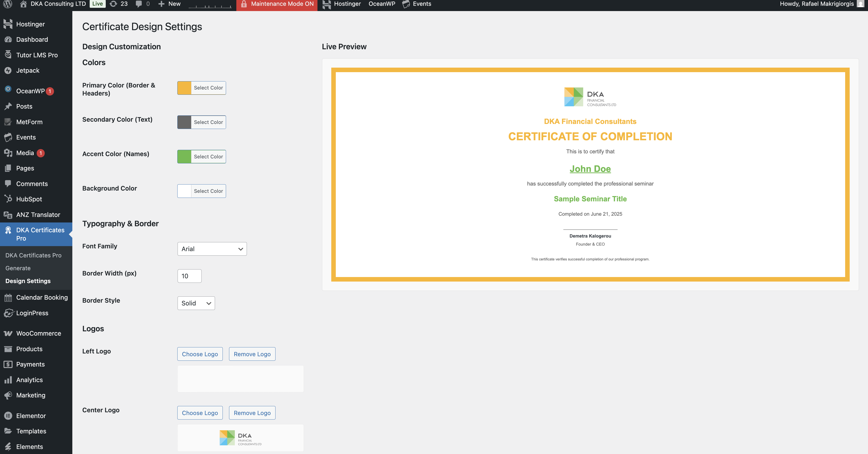Image resolution: width=868 pixels, height=454 pixels.
Task: Click the plus icon beside New
Action: pos(161,4)
